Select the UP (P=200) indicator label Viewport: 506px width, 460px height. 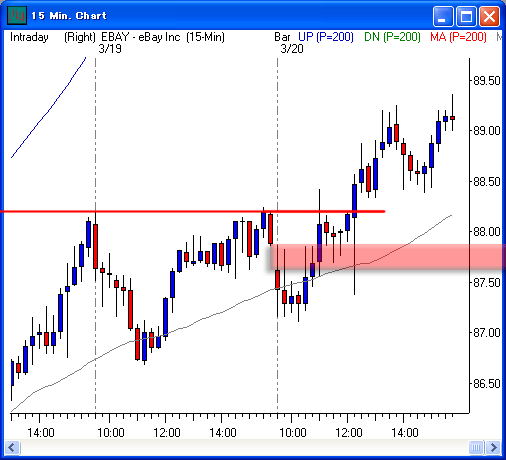point(326,37)
